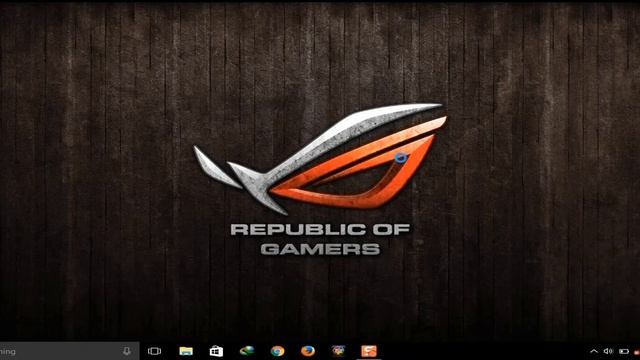
Task: Check battery status in the tray
Action: pyautogui.click(x=624, y=351)
